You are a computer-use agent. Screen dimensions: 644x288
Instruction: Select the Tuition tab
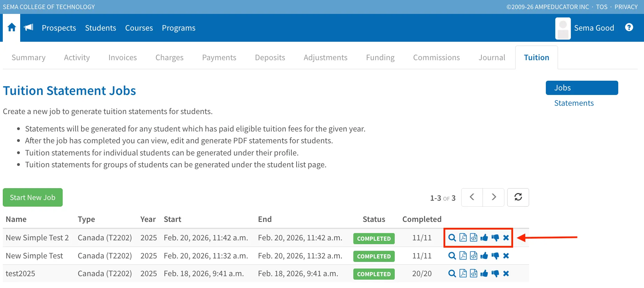[x=536, y=57]
